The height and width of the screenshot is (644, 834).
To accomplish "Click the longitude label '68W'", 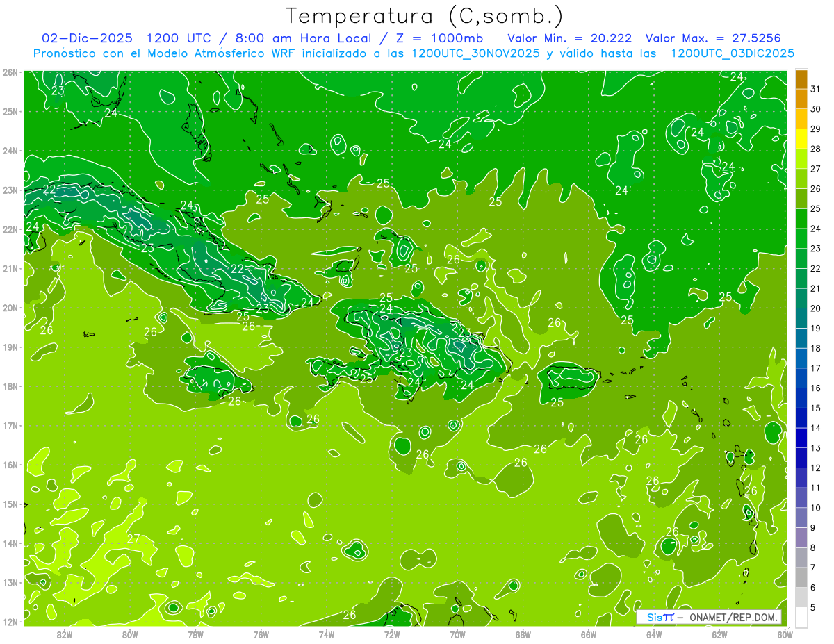I will [x=523, y=634].
